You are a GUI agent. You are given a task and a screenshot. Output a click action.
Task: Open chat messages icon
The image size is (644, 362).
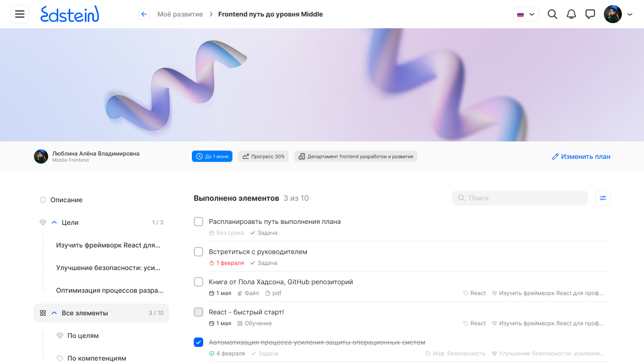[x=590, y=14]
